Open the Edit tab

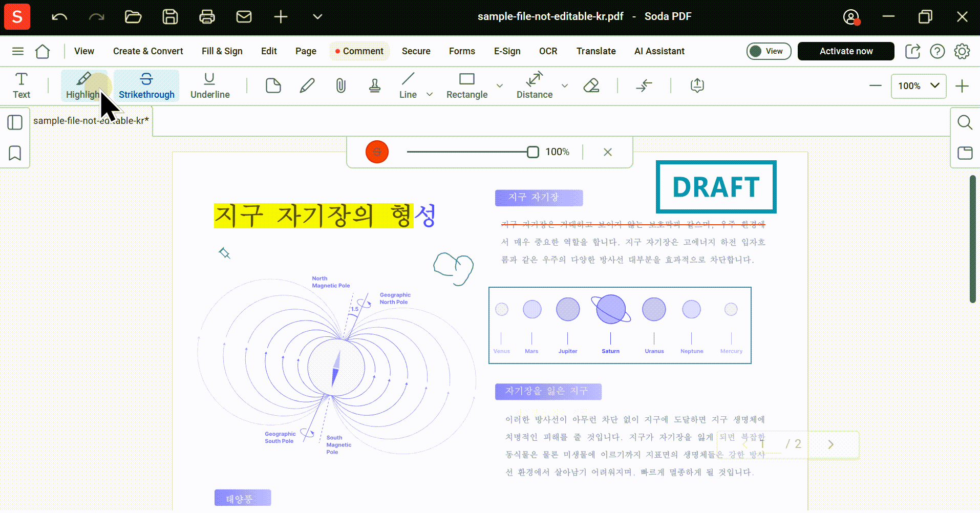point(269,51)
